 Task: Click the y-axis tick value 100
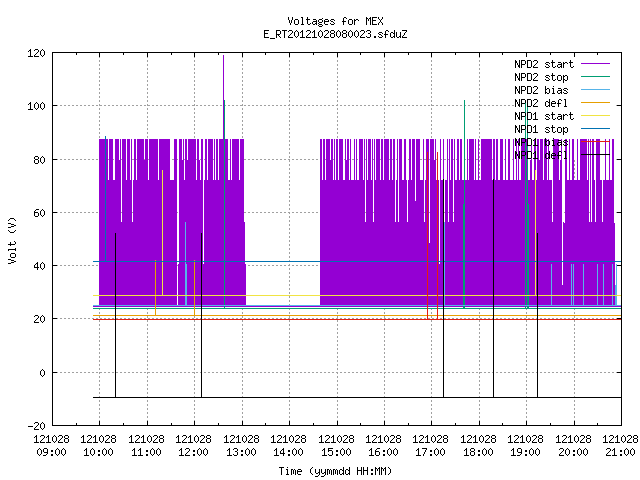click(x=36, y=106)
